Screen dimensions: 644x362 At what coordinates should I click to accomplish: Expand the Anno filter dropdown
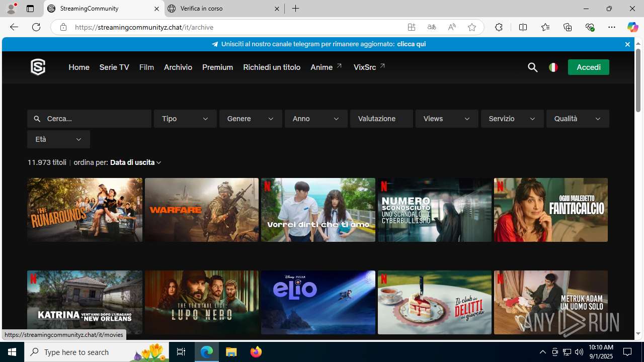316,119
